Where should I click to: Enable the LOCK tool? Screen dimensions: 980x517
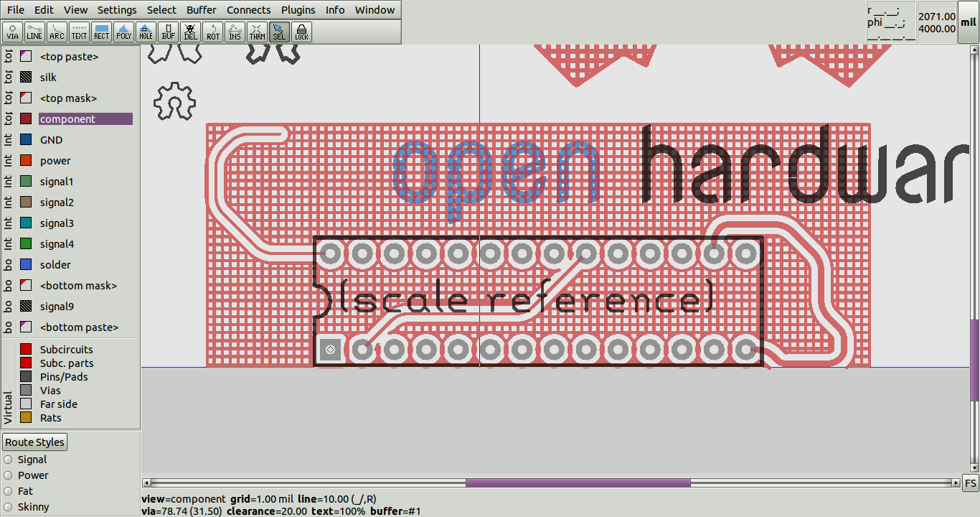click(x=301, y=32)
